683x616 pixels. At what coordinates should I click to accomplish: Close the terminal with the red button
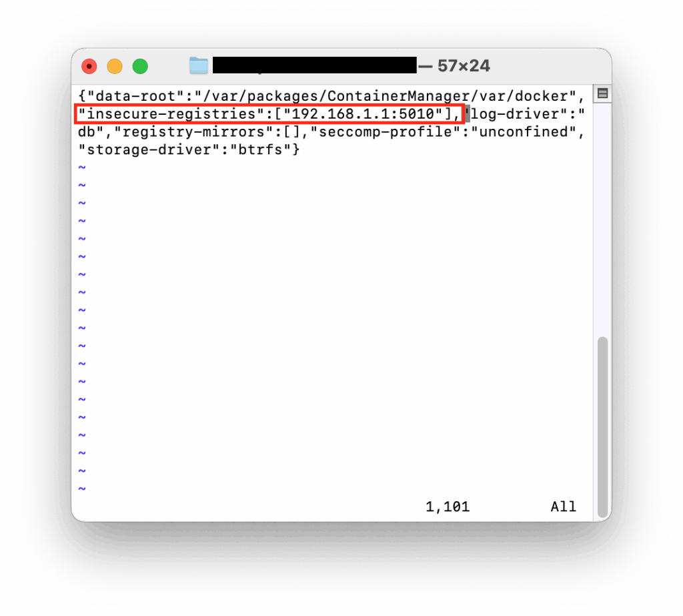(x=89, y=66)
